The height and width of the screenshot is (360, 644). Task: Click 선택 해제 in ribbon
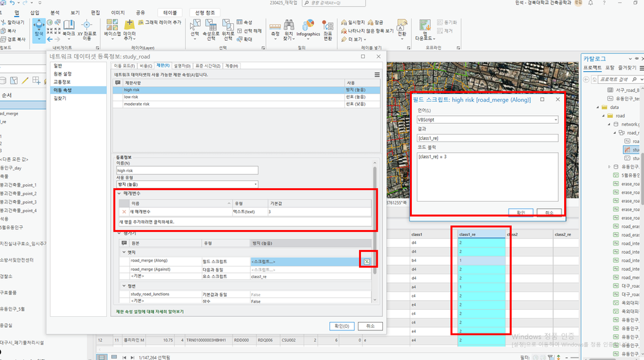click(249, 31)
